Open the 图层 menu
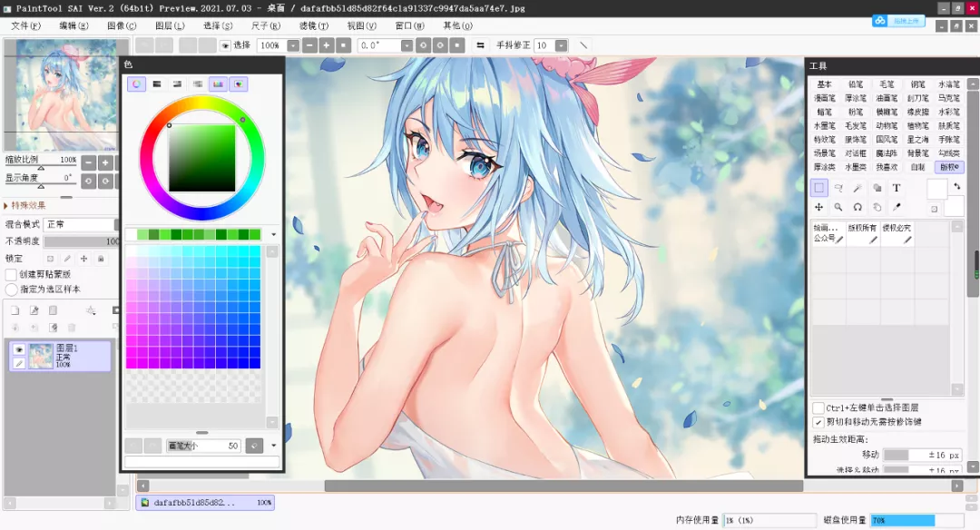980x530 pixels. (x=170, y=25)
